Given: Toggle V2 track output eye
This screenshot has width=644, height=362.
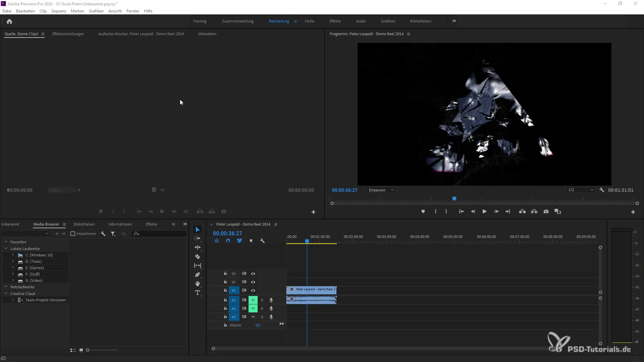Looking at the screenshot, I should [x=253, y=282].
